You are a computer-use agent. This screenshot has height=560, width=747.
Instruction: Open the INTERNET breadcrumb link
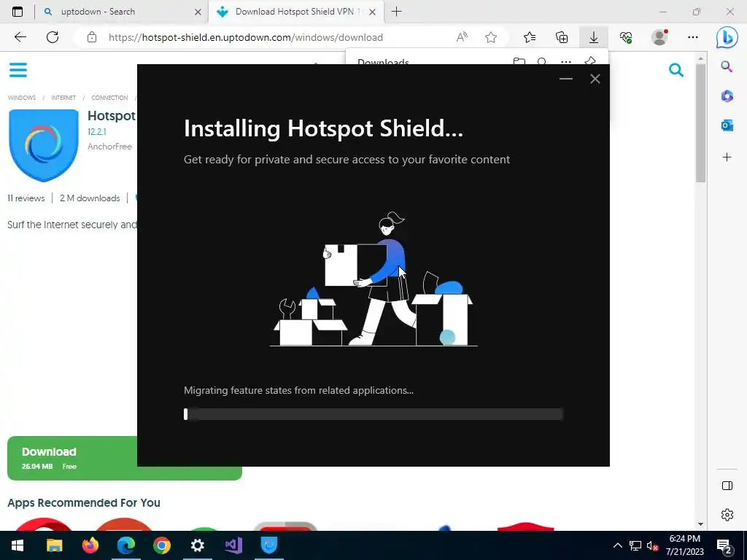pyautogui.click(x=63, y=98)
